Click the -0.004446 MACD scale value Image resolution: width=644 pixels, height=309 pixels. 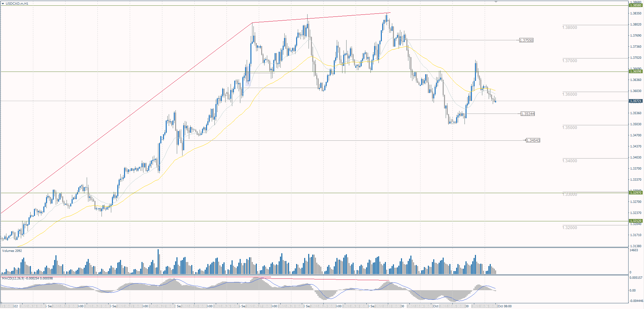(636, 301)
